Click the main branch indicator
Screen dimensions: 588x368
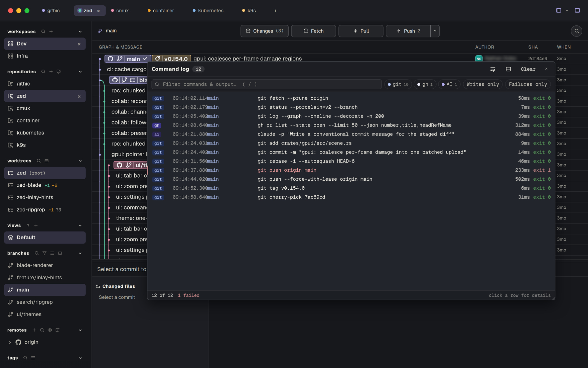coord(108,31)
